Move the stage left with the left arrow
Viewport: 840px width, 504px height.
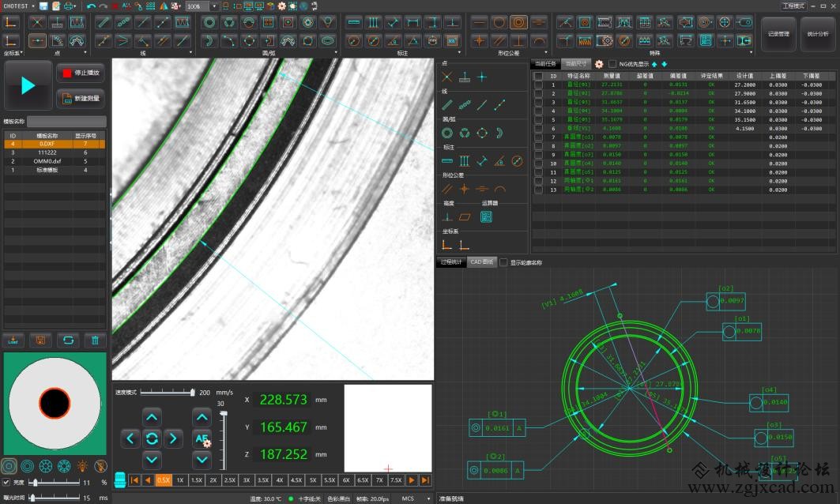(x=130, y=438)
